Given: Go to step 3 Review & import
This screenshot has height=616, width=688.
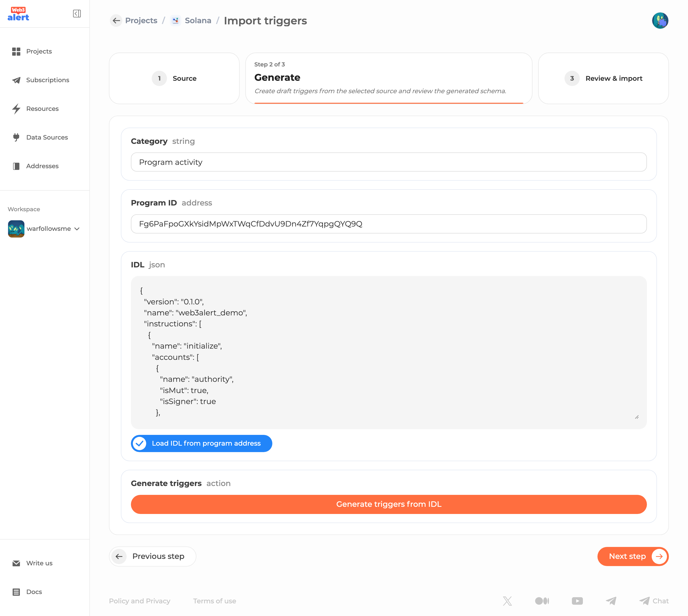Looking at the screenshot, I should (603, 79).
